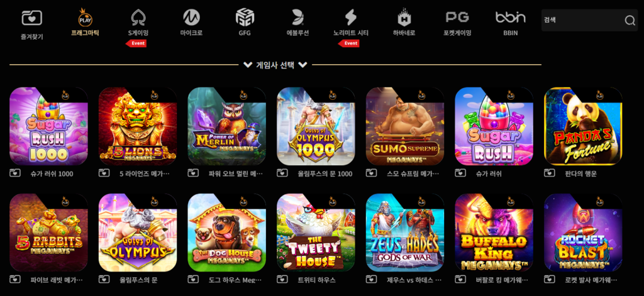
Task: Open the GFG provider icon
Action: click(x=245, y=18)
